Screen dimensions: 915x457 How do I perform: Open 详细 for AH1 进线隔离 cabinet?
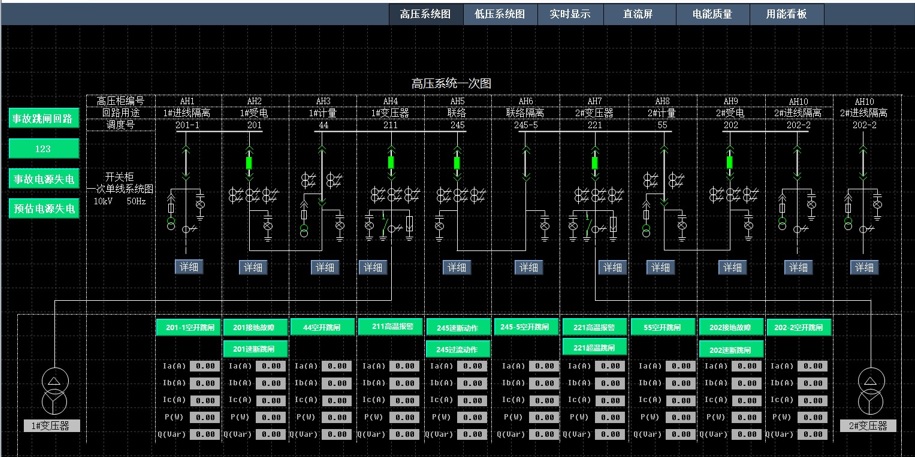tap(189, 267)
